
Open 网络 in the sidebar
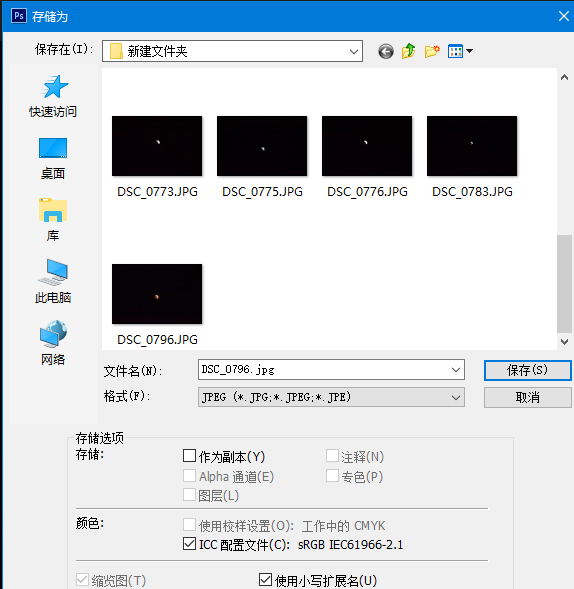tap(53, 343)
